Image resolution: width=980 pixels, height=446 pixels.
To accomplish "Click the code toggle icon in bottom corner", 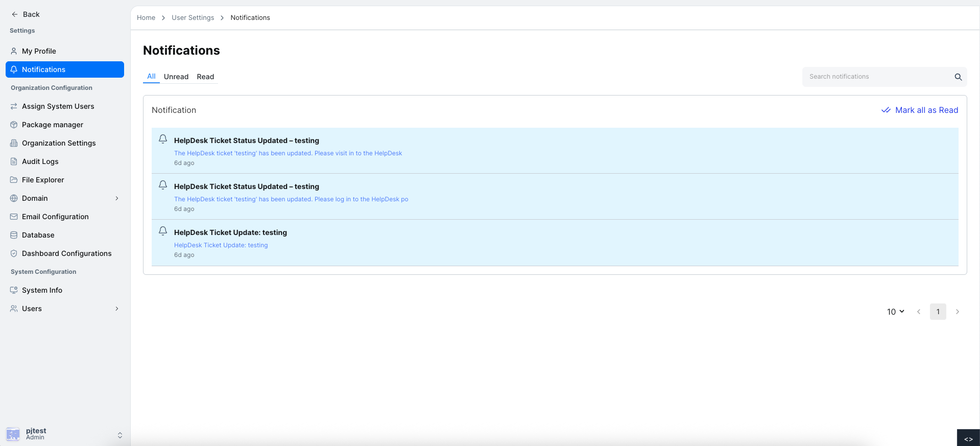I will (x=968, y=439).
